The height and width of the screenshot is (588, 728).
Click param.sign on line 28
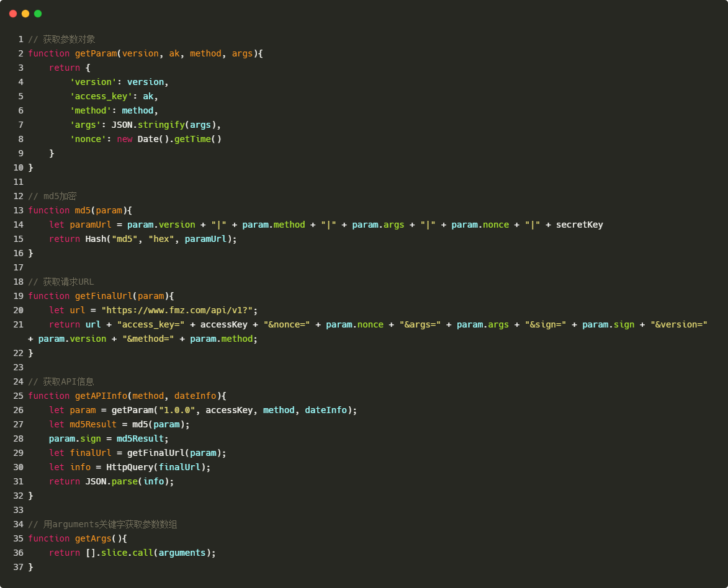(74, 439)
